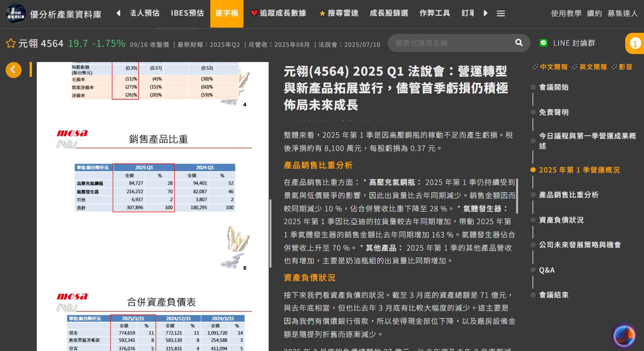Open the floating assistant orb icon
Viewport: 644px width, 351px height.
624,335
